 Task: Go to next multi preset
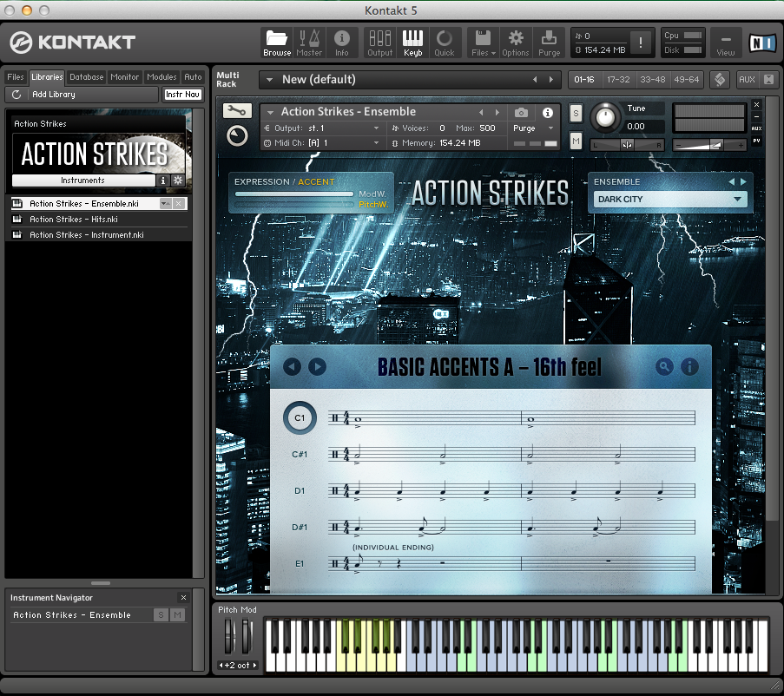[x=551, y=80]
